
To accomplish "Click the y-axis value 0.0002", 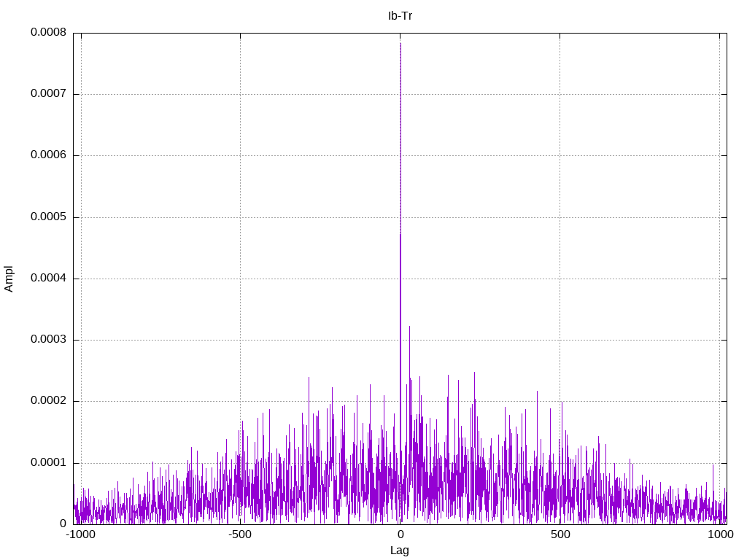I will (x=48, y=401).
